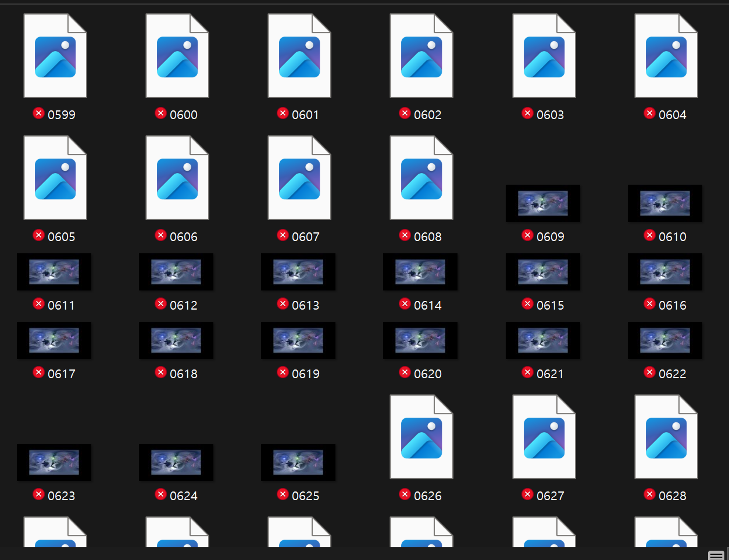Select the 0610 image thumbnail

[x=665, y=203]
